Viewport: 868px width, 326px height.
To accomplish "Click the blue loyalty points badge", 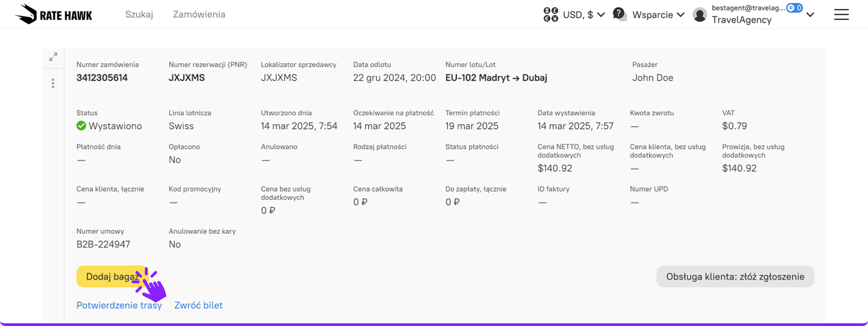I will [x=794, y=8].
